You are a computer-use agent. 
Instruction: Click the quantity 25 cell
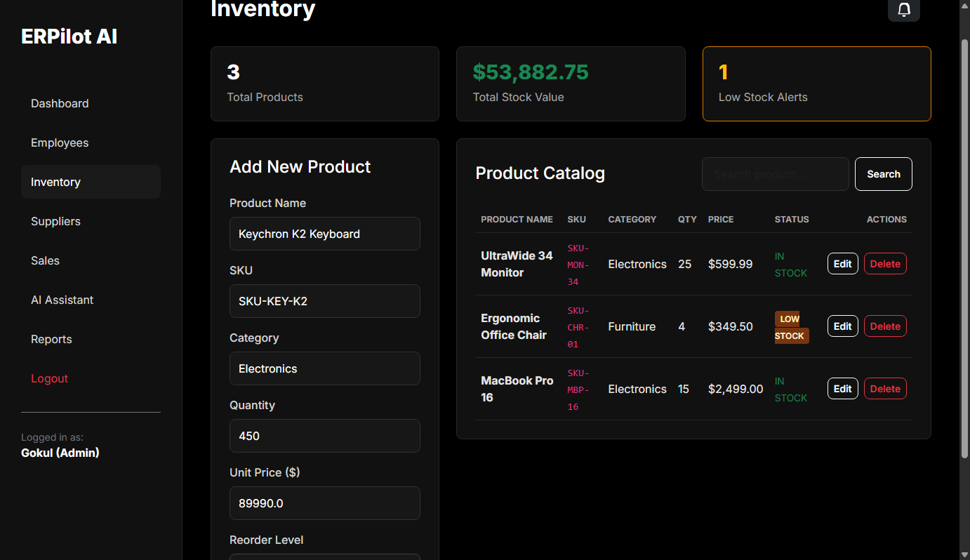pyautogui.click(x=685, y=264)
